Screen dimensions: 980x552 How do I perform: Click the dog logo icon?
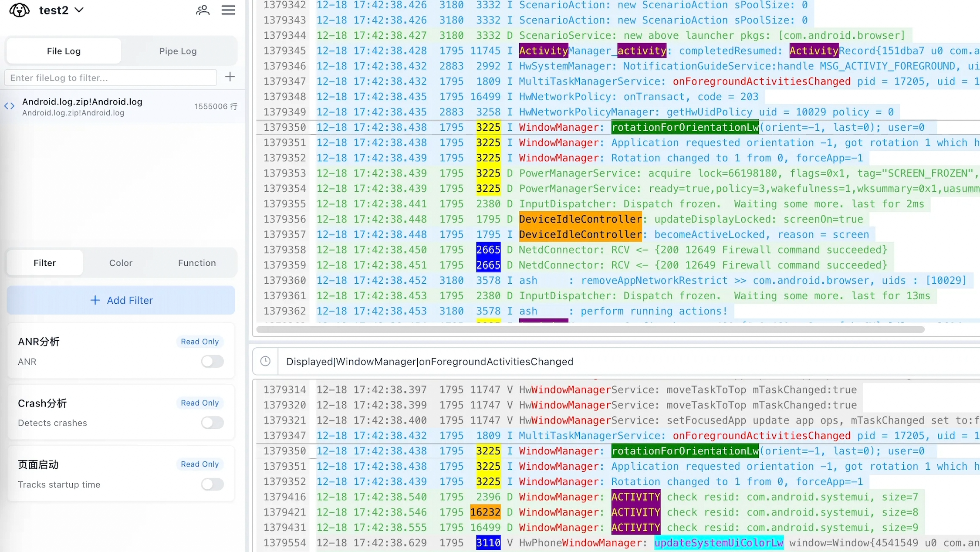(x=20, y=10)
